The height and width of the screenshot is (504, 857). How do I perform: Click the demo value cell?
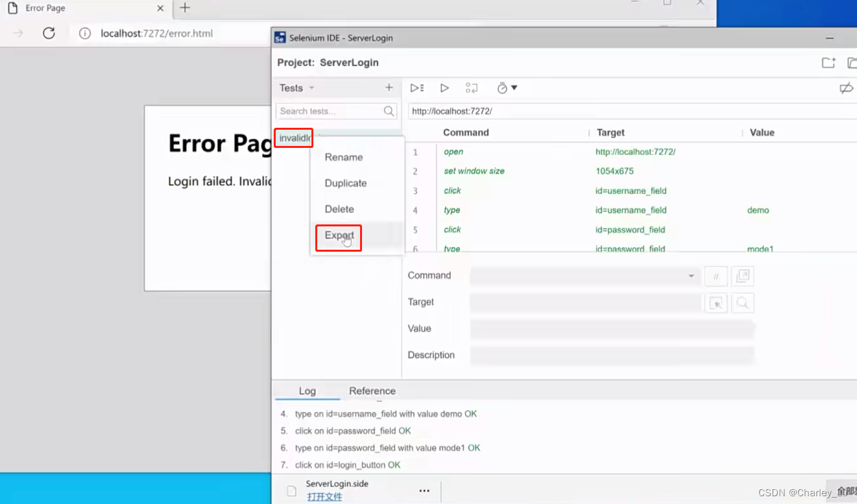pos(758,210)
